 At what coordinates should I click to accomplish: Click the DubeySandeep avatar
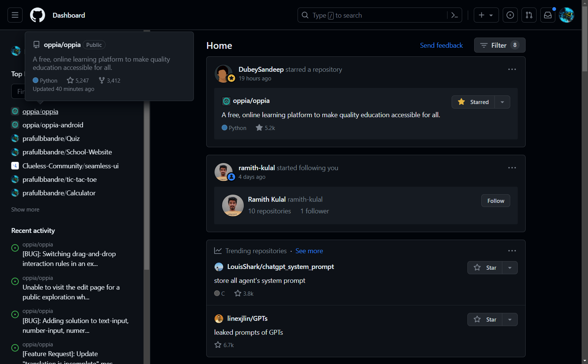point(223,73)
